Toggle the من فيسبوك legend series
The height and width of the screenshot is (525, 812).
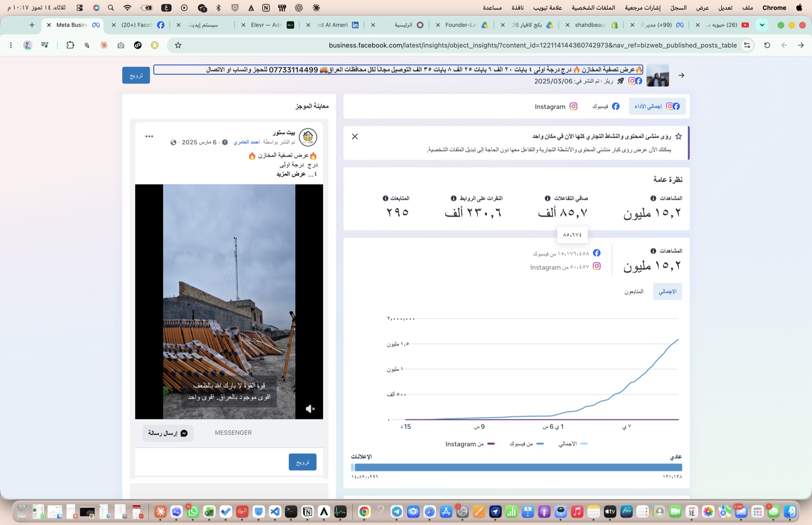click(526, 444)
